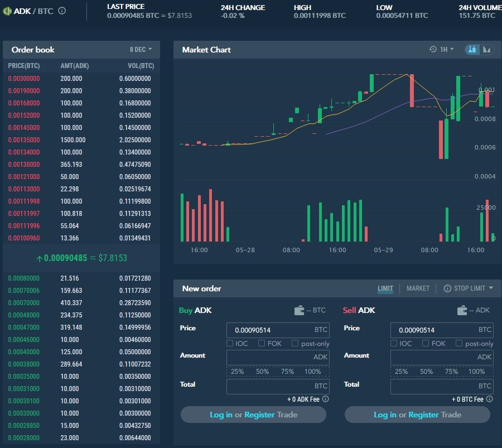Choose 100% amount in Sell ADK form
The image size is (502, 448).
coord(476,372)
